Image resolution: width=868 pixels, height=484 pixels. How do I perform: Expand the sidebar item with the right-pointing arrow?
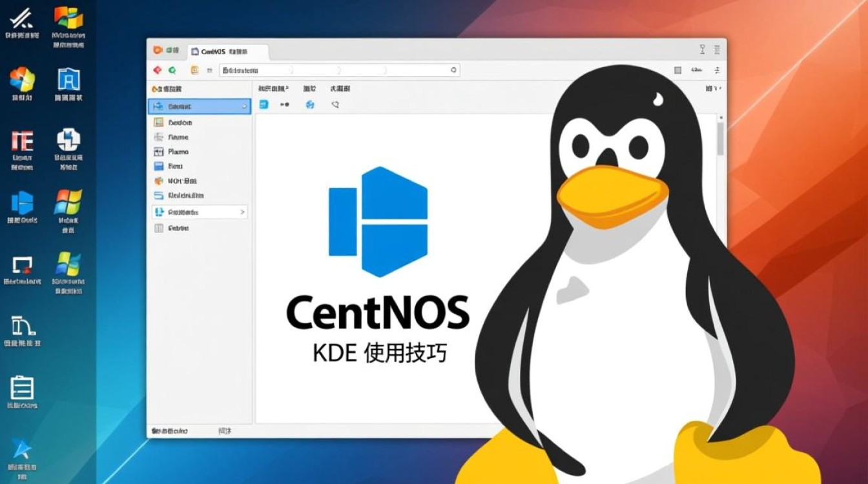click(x=242, y=212)
